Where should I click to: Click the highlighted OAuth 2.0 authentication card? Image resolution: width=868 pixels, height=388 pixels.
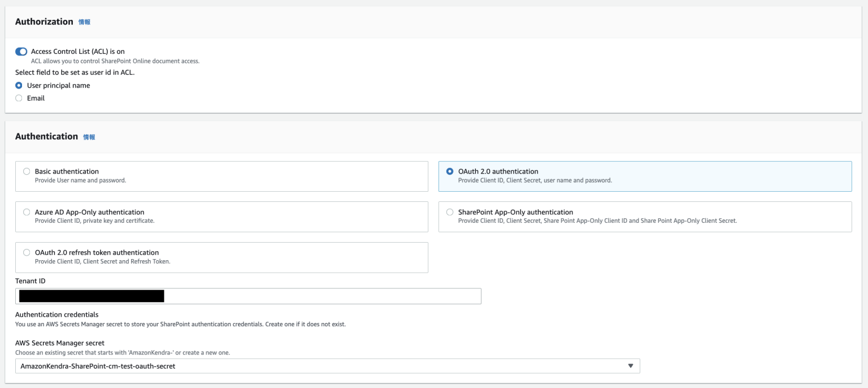644,175
